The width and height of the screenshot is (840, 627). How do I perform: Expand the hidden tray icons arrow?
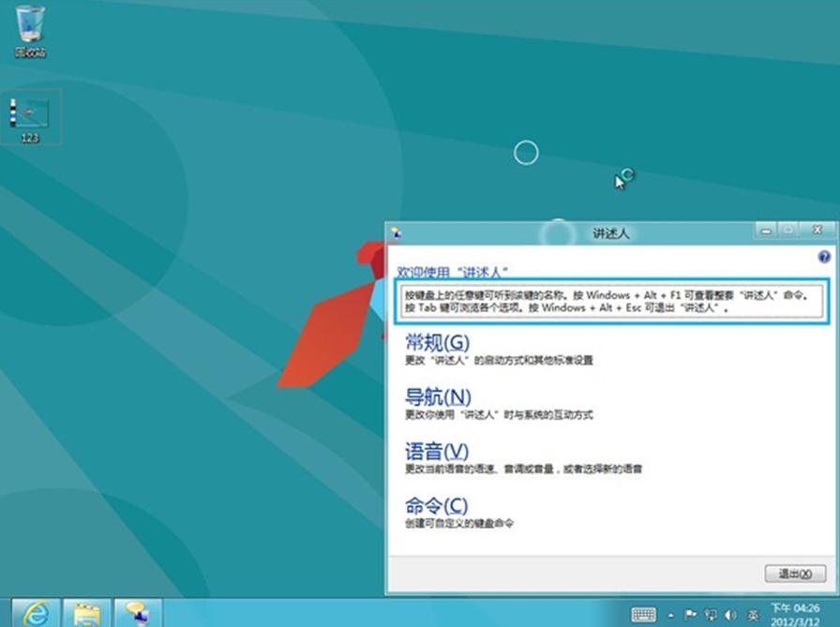(x=670, y=615)
